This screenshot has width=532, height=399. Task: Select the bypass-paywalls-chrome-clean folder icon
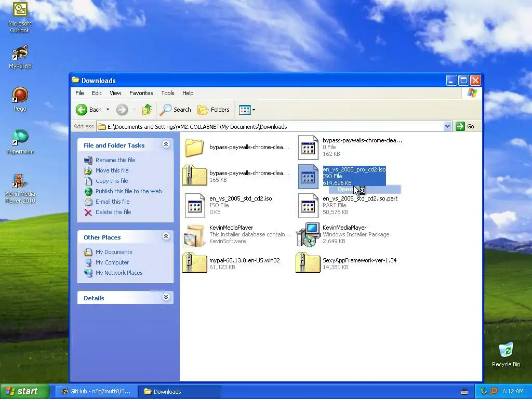coord(194,147)
